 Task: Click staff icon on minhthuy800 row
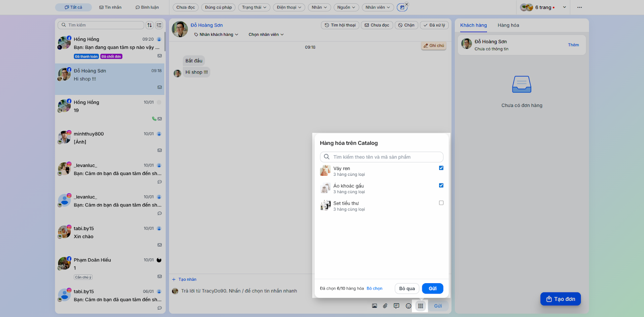coord(159,134)
